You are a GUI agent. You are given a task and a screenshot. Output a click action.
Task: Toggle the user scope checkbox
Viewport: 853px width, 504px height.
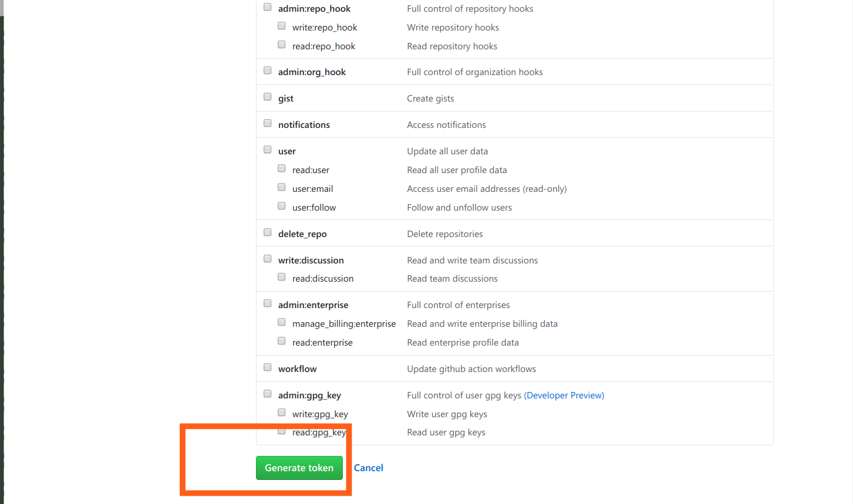[268, 150]
